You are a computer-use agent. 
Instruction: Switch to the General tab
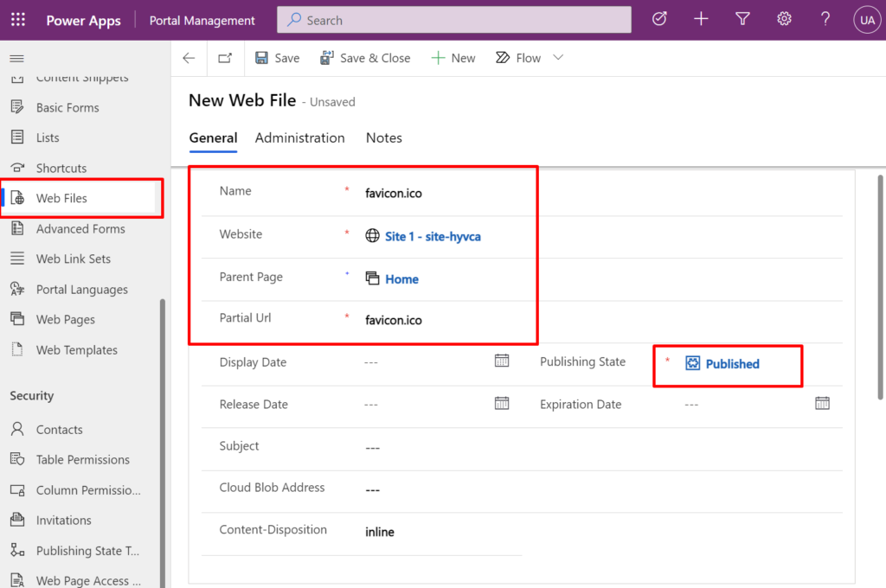pyautogui.click(x=213, y=137)
